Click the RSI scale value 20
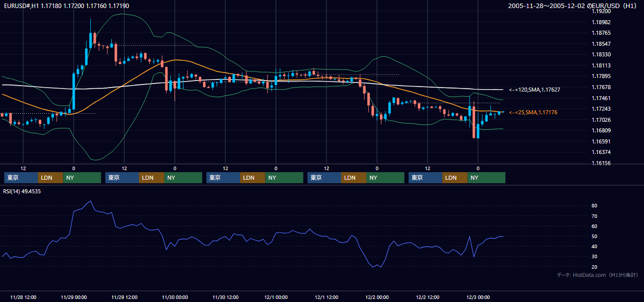Image resolution: width=644 pixels, height=302 pixels. pos(595,267)
